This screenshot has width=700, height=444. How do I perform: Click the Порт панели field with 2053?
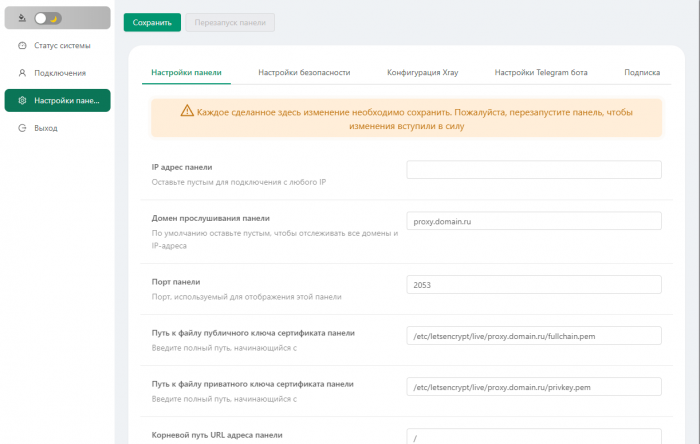click(534, 284)
